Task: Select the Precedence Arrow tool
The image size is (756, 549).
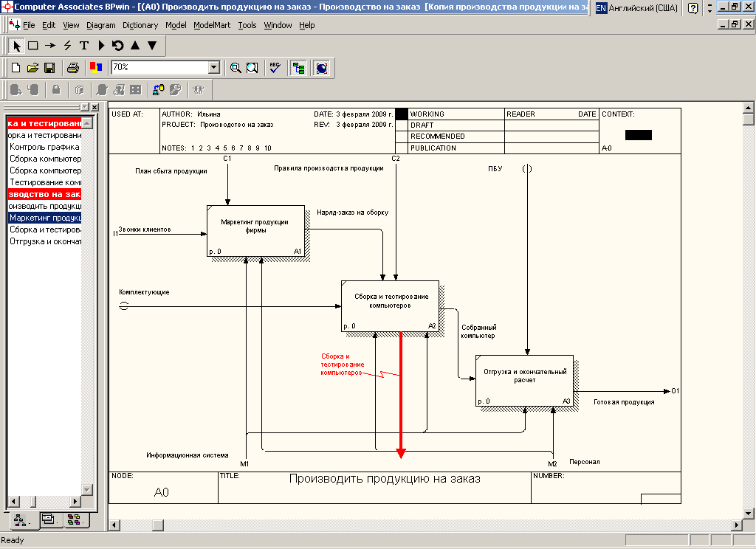Action: (x=49, y=46)
